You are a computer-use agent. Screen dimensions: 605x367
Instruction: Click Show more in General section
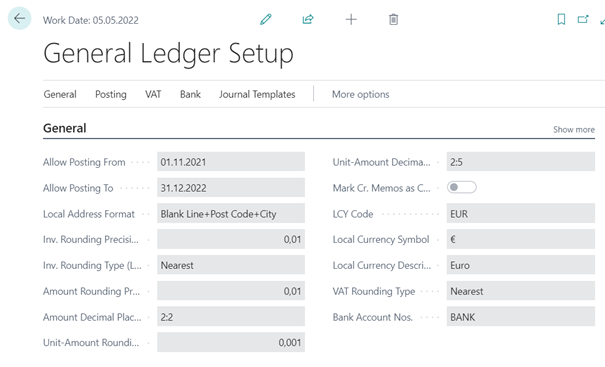click(574, 130)
